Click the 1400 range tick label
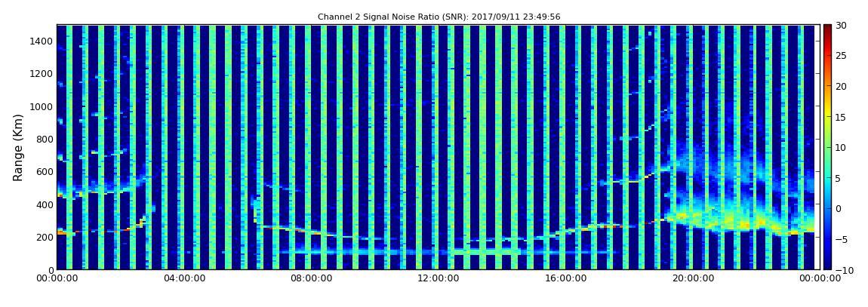Image resolution: width=868 pixels, height=307 pixels. coord(42,41)
